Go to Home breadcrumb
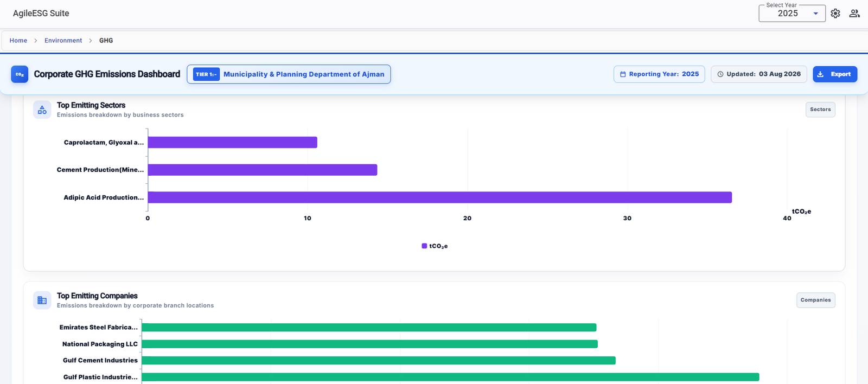Image resolution: width=868 pixels, height=384 pixels. 18,41
